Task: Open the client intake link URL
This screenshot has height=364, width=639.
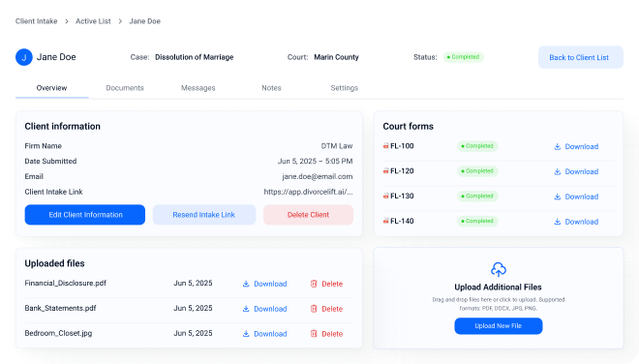Action: 308,192
